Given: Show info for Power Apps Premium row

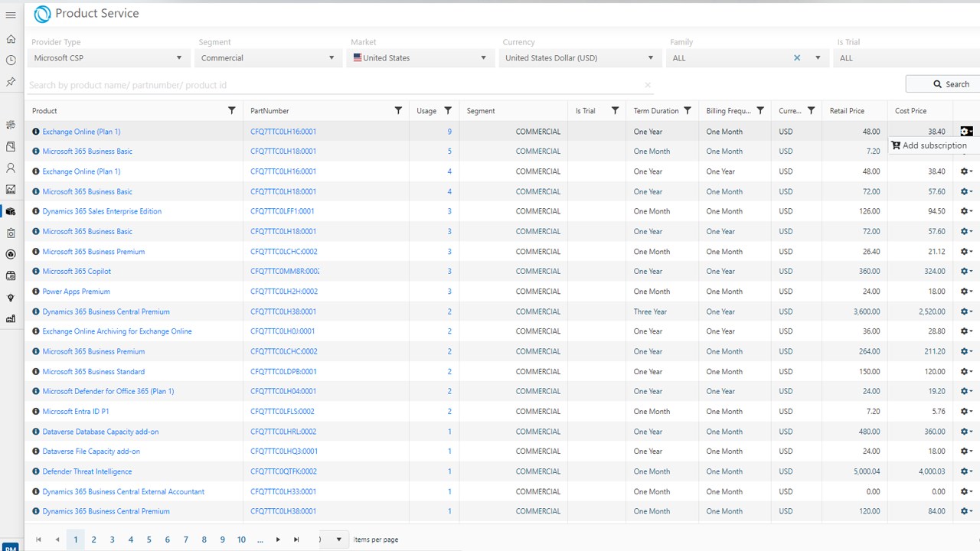Looking at the screenshot, I should pos(36,292).
